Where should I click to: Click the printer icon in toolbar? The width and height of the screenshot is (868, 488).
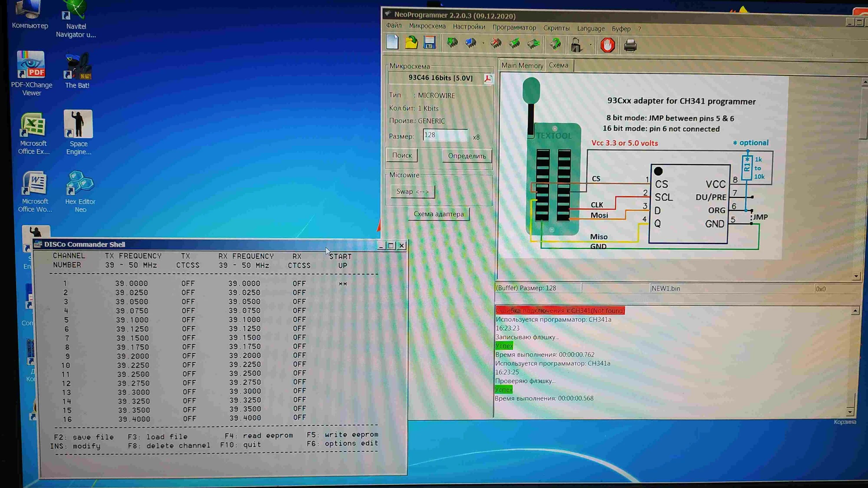tap(630, 45)
